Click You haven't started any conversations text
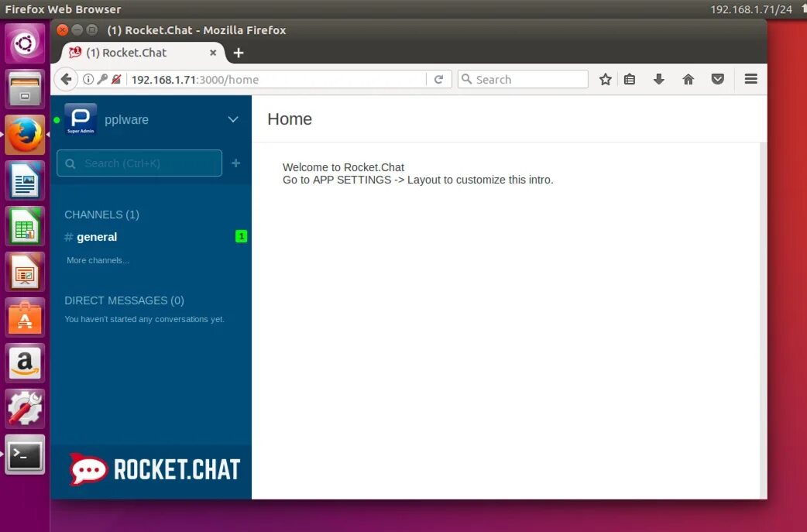Image resolution: width=807 pixels, height=532 pixels. pyautogui.click(x=145, y=319)
